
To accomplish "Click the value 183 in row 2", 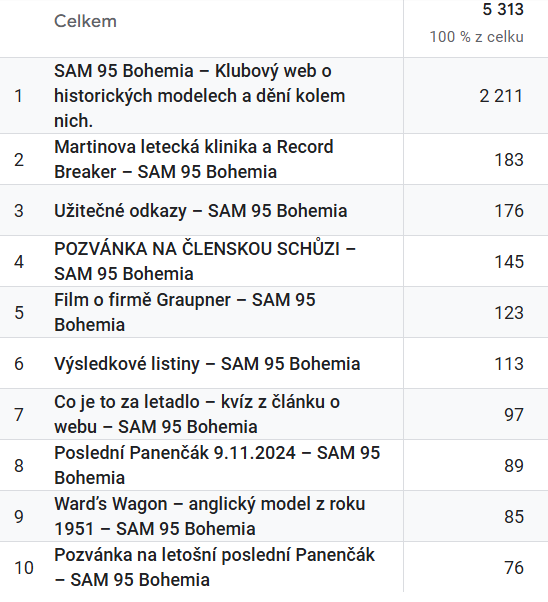I will pyautogui.click(x=509, y=160).
